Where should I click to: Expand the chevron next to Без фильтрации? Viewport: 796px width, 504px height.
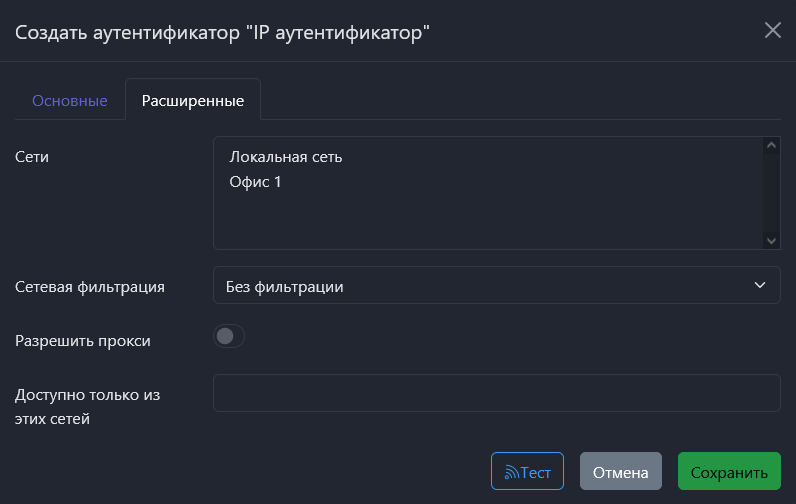click(759, 286)
